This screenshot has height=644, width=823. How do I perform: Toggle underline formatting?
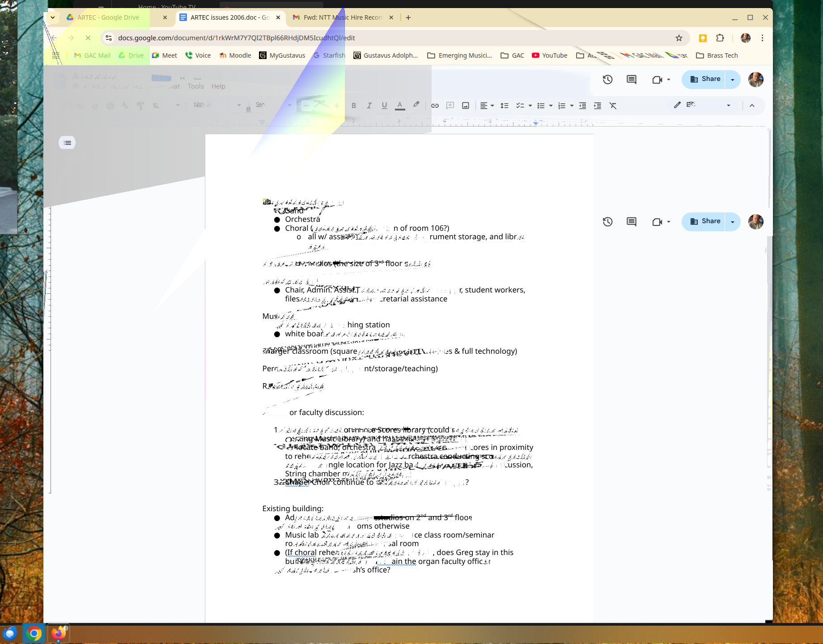[x=384, y=106]
